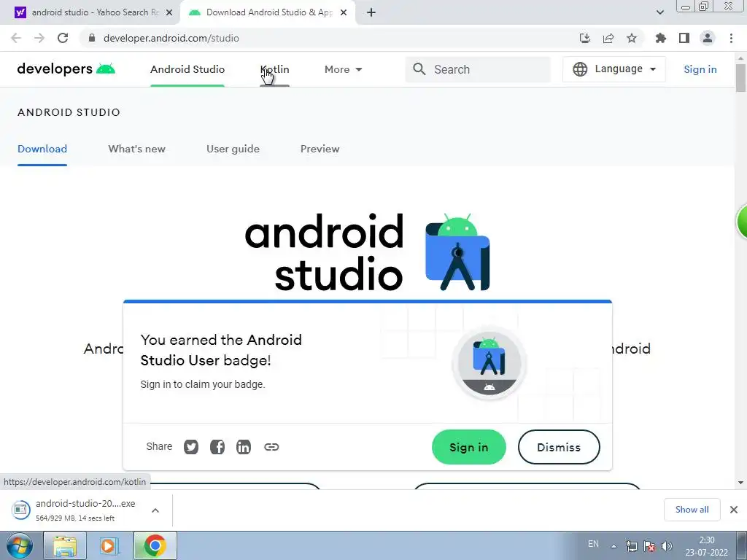
Task: Share the badge on LinkedIn
Action: click(x=244, y=447)
